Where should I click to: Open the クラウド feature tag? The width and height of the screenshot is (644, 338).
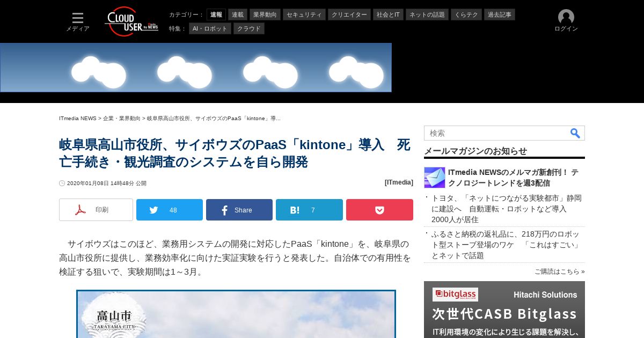[x=249, y=28]
